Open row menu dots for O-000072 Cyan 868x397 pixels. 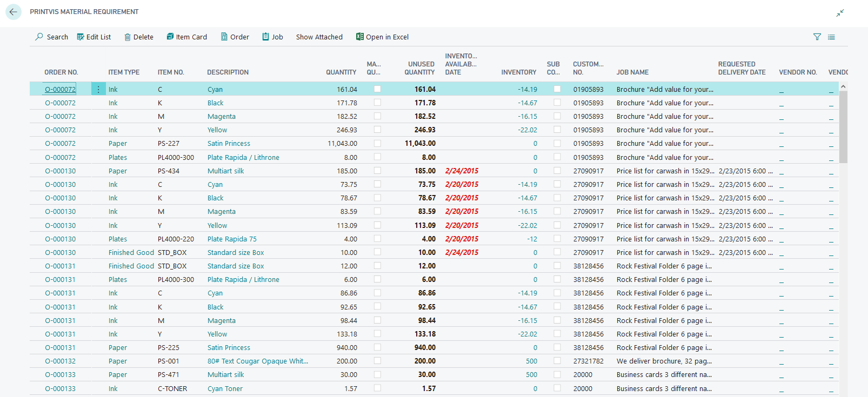tap(98, 89)
